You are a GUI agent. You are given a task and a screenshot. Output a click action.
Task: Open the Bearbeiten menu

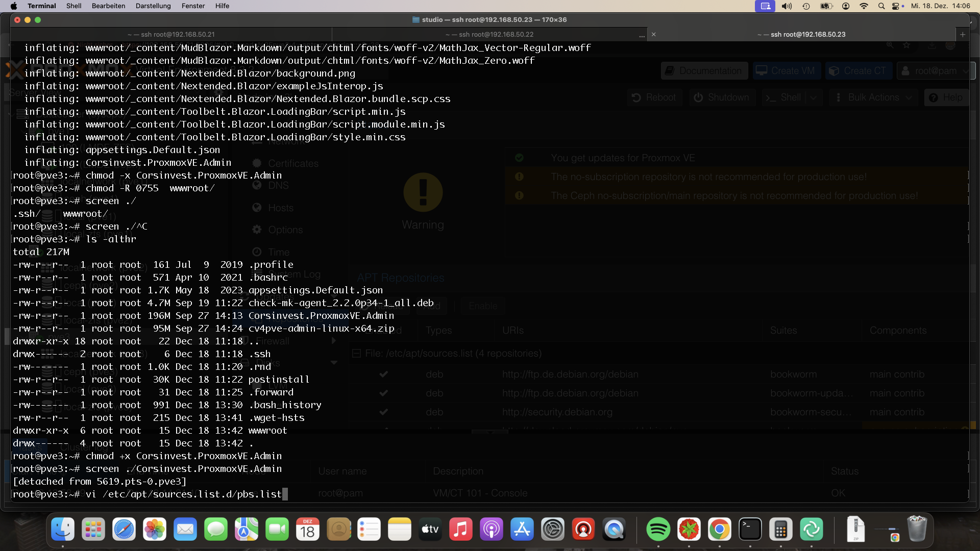(x=109, y=6)
